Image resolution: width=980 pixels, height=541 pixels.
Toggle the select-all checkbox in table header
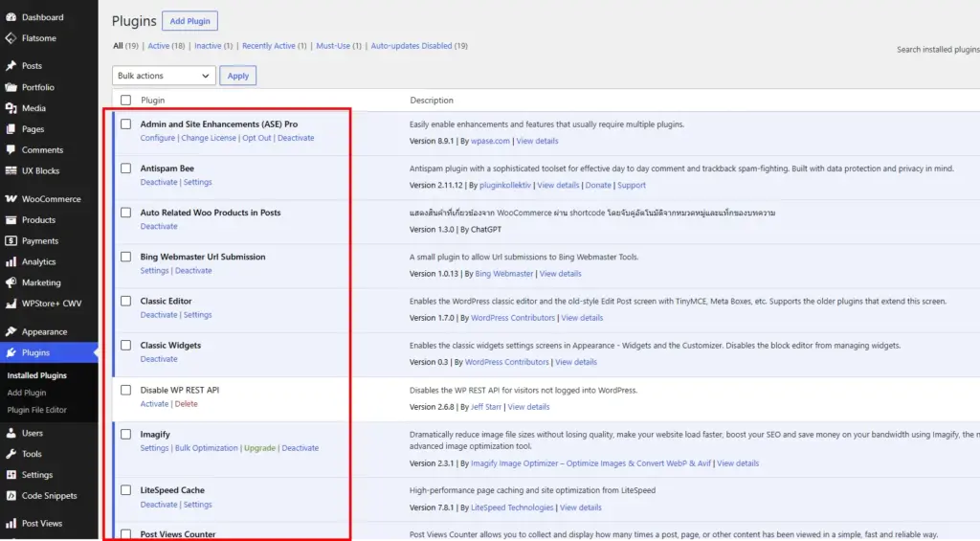(x=125, y=101)
